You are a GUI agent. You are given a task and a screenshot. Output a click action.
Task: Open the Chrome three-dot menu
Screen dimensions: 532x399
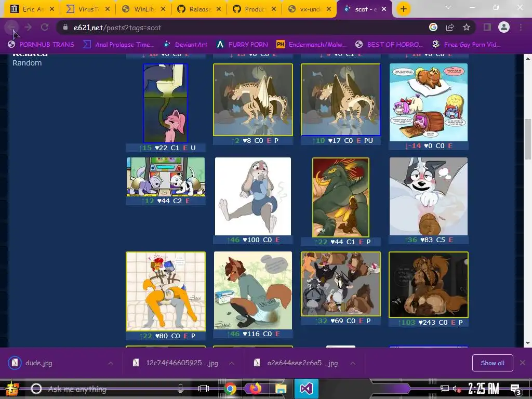(521, 28)
